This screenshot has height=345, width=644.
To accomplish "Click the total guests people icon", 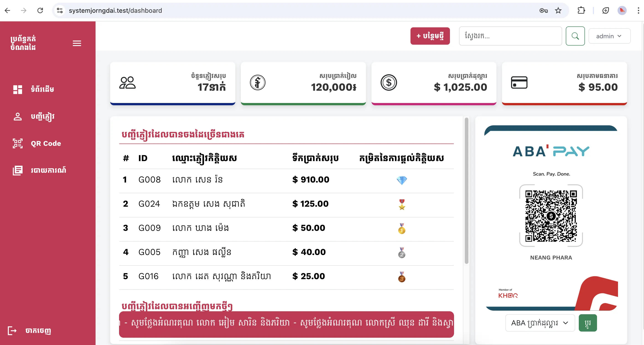I will (x=127, y=83).
